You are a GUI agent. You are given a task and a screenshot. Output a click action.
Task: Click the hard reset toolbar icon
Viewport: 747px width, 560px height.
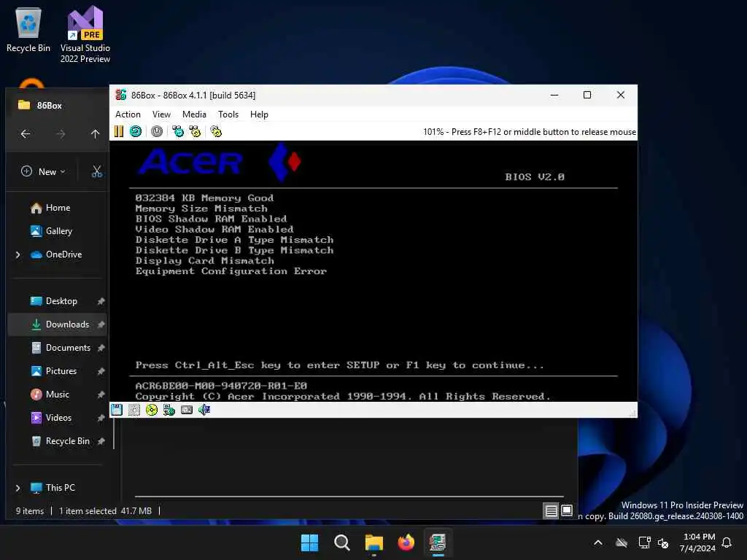point(136,131)
